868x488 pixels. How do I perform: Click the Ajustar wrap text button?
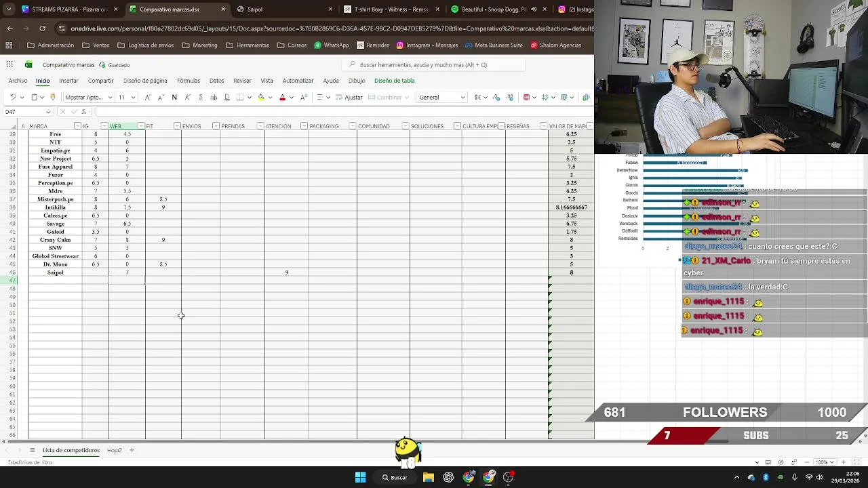coord(349,97)
